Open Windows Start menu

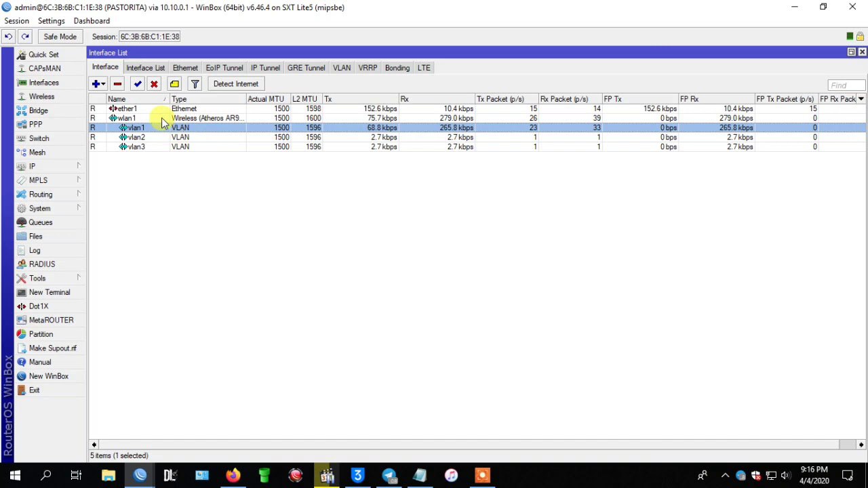pyautogui.click(x=15, y=476)
